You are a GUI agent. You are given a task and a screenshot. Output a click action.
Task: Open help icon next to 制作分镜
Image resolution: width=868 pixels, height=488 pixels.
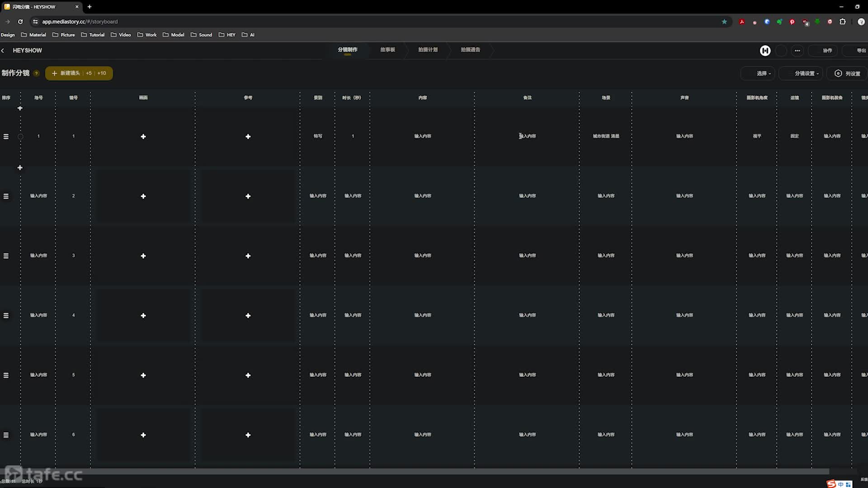pos(37,73)
